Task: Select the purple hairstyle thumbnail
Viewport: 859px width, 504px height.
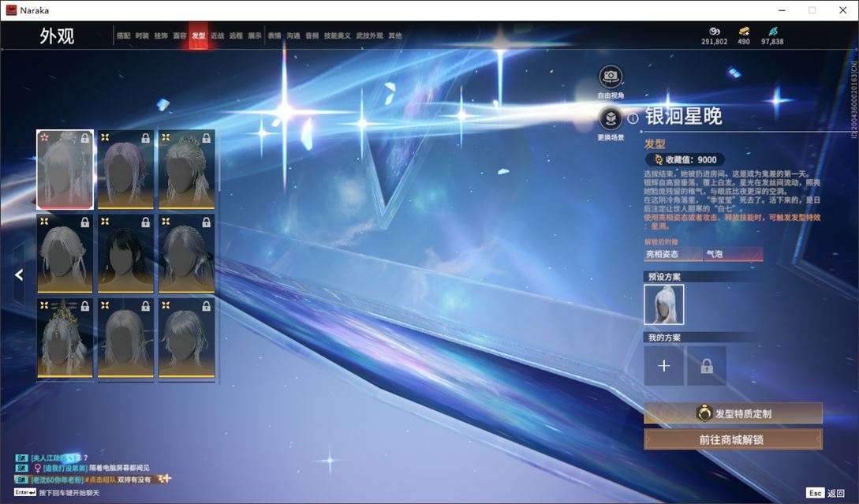Action: [125, 170]
